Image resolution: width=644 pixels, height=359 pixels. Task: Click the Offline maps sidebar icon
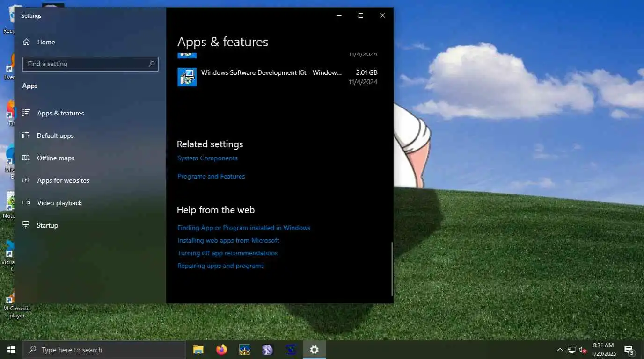click(26, 158)
